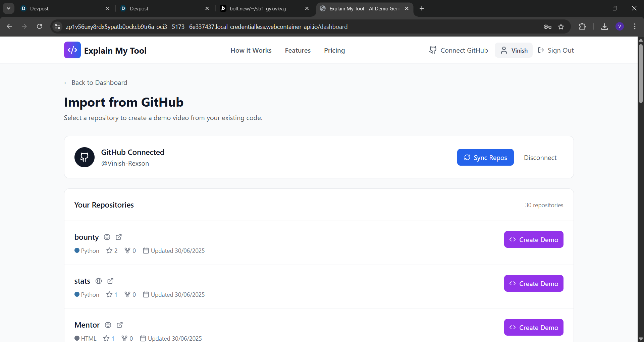
Task: Click Connect GitHub in the header
Action: click(459, 50)
